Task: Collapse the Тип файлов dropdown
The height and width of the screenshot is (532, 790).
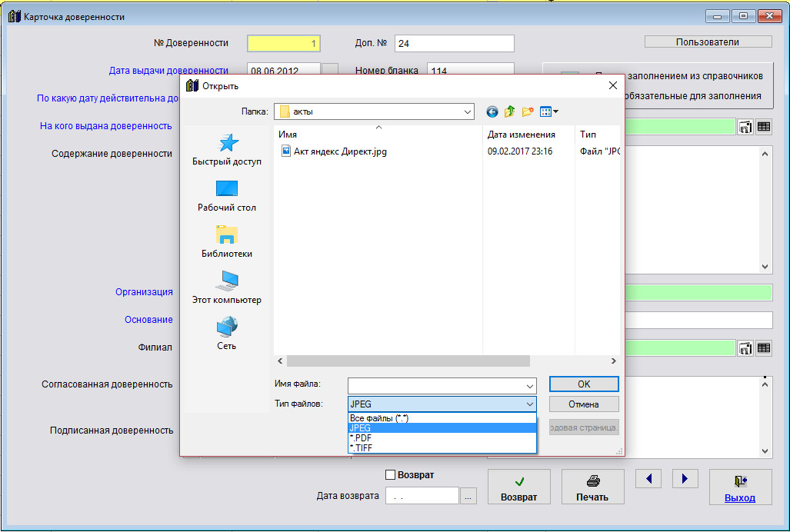Action: (x=529, y=404)
